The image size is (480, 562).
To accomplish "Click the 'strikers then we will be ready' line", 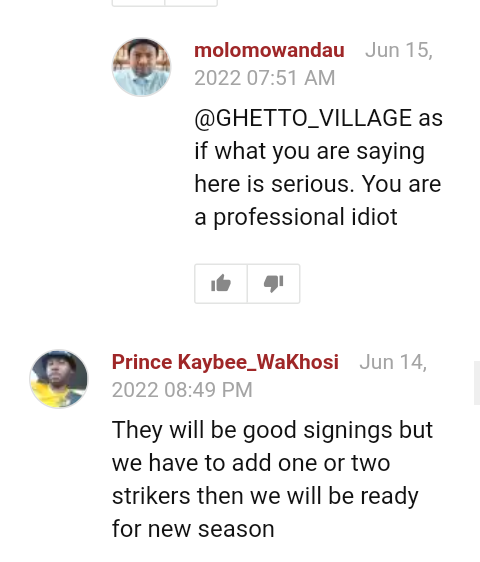I will [265, 496].
